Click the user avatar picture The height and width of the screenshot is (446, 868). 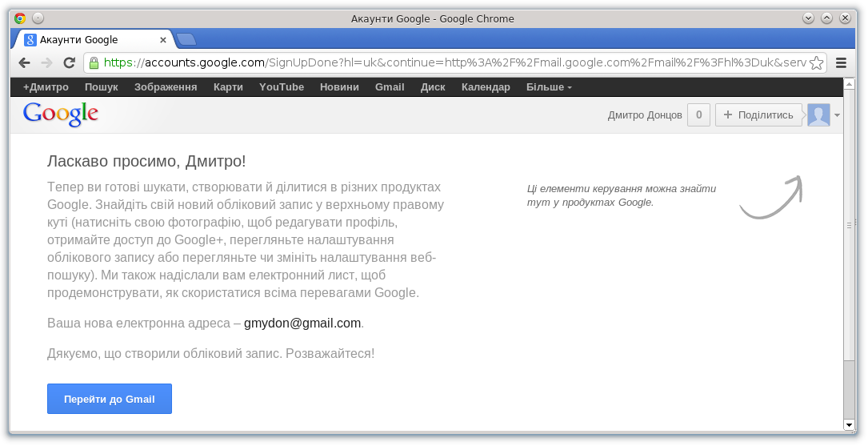click(x=818, y=115)
